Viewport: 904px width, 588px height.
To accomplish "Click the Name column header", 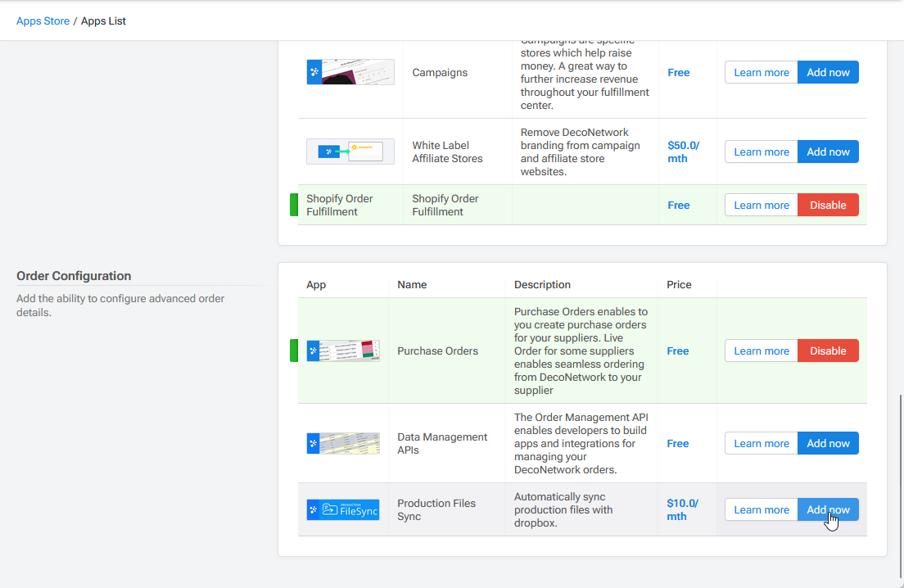I will click(412, 285).
